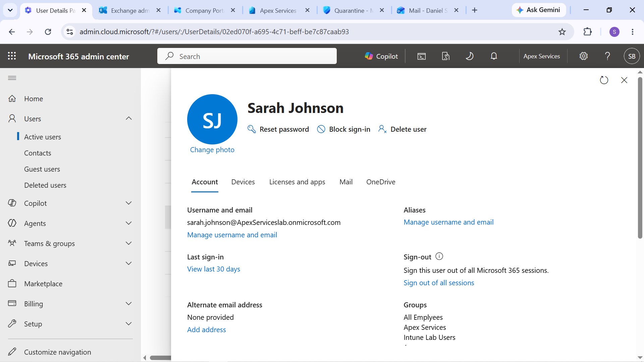Screen dimensions: 644x362
Task: Go to Home in navigation
Action: [x=34, y=99]
